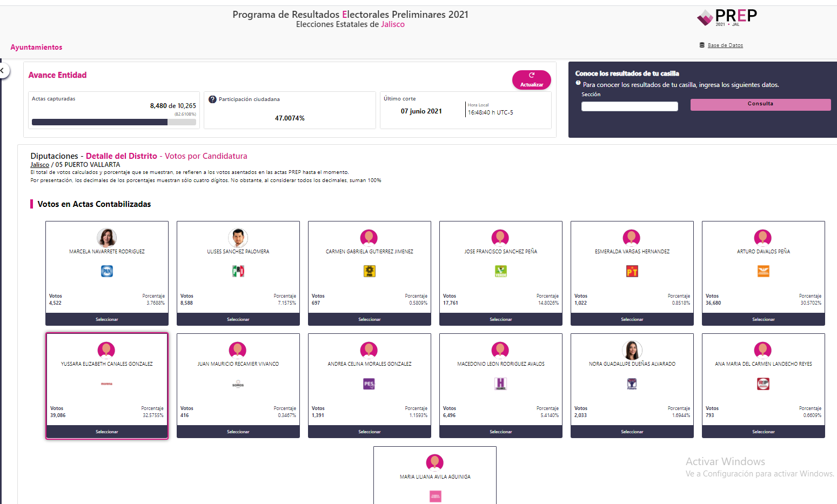This screenshot has width=837, height=504.
Task: Select Ulises Sanchez Palomera with Seleccionar
Action: [x=238, y=319]
